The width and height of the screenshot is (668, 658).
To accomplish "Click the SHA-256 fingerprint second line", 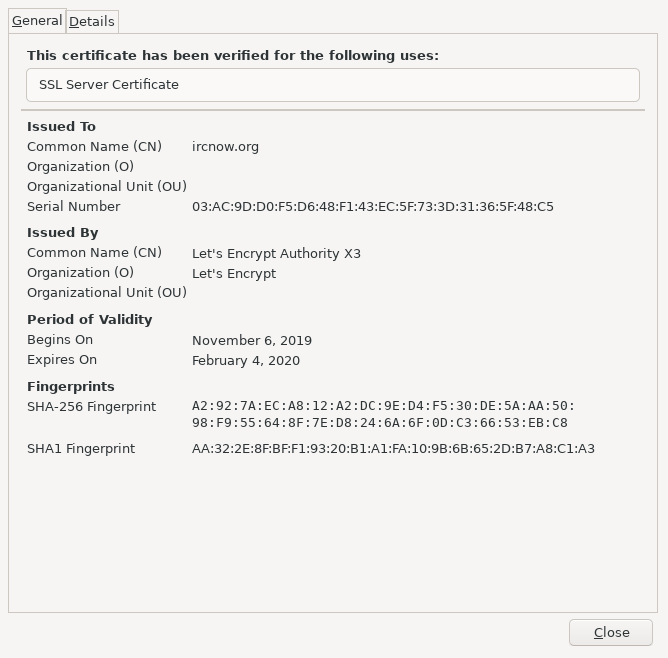I will pyautogui.click(x=380, y=423).
